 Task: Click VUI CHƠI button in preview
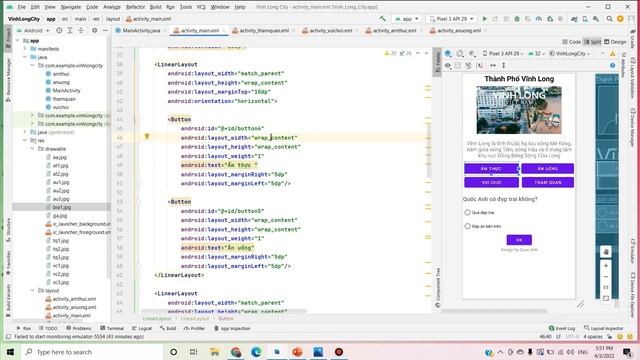click(x=491, y=182)
